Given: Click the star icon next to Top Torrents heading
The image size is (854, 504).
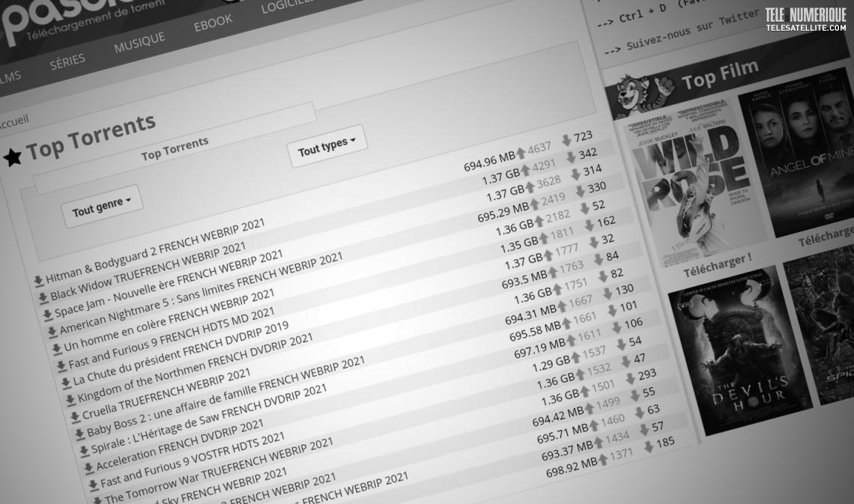Looking at the screenshot, I should coord(13,157).
